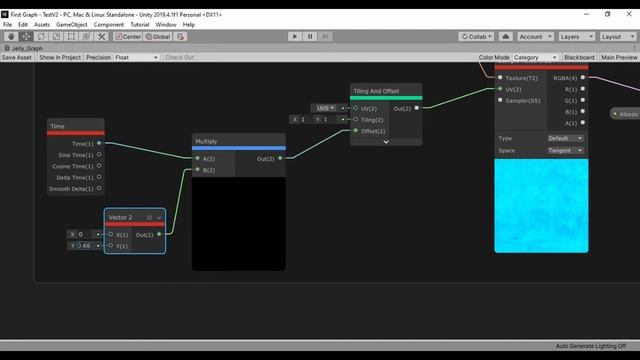The height and width of the screenshot is (360, 640).
Task: Click the Texture(T2) input port
Action: 500,78
